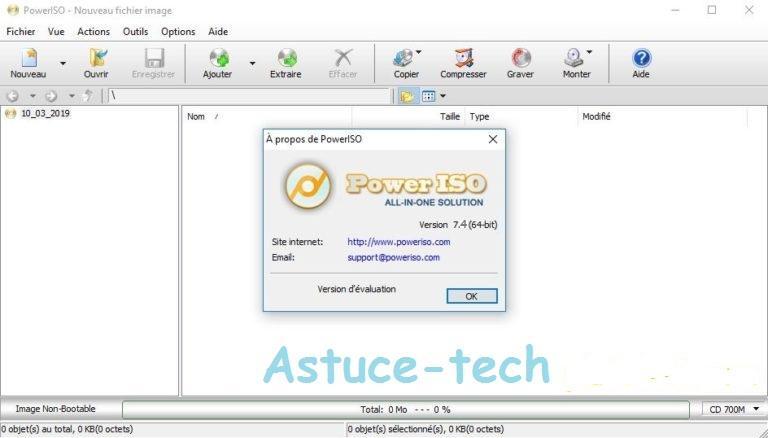
Task: Open the Actions menu
Action: [94, 31]
